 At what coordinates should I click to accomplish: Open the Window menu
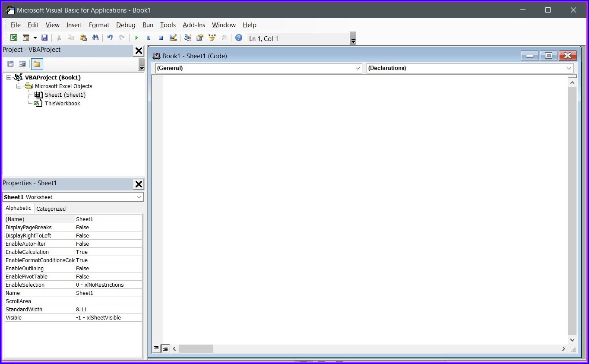click(x=224, y=25)
